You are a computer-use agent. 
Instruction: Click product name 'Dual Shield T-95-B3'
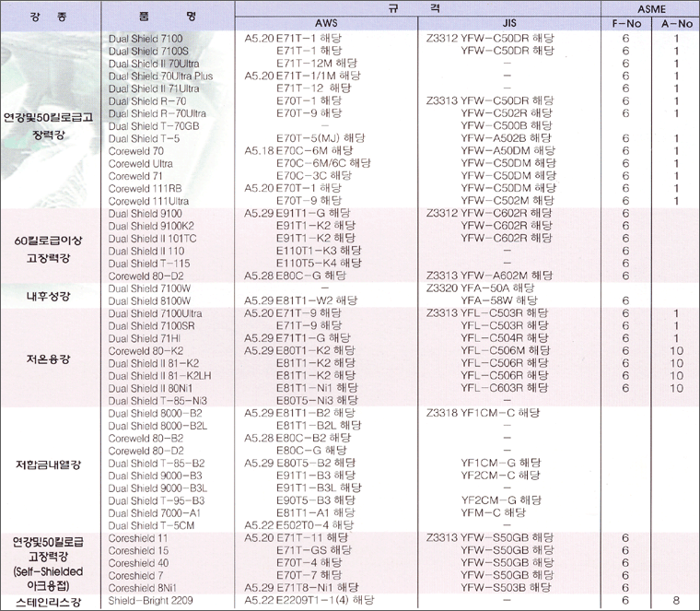(x=157, y=500)
